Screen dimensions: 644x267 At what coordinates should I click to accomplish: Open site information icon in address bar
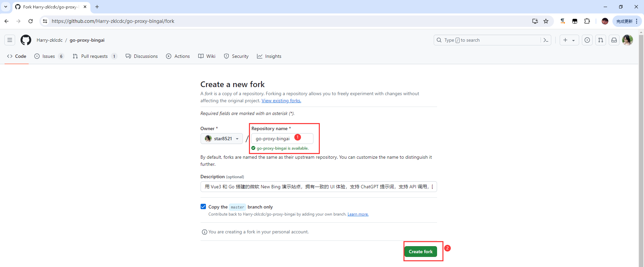(45, 21)
